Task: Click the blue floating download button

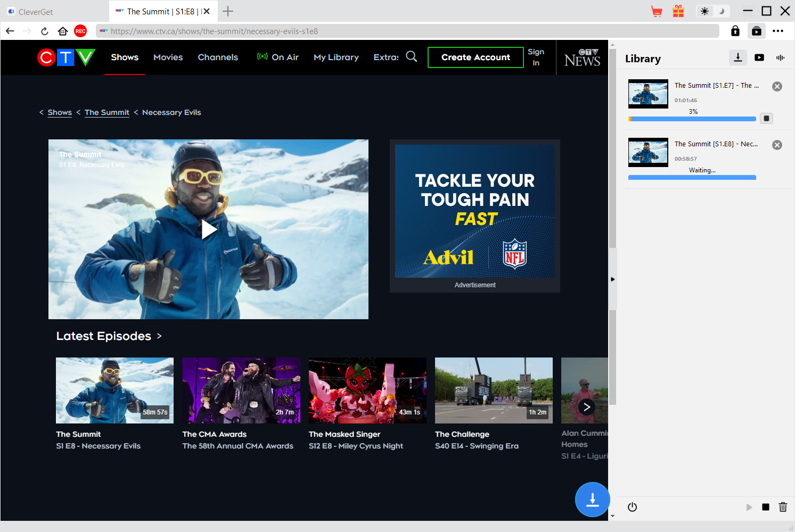Action: click(x=592, y=500)
